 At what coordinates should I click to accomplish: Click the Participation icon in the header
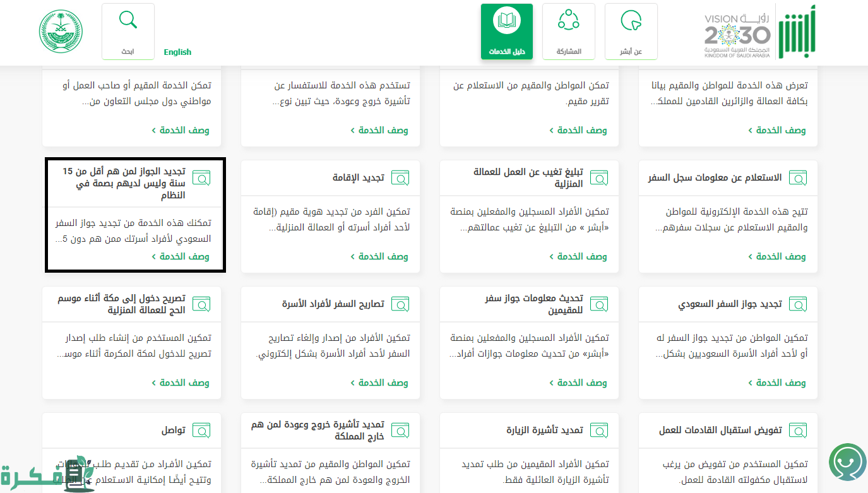568,20
